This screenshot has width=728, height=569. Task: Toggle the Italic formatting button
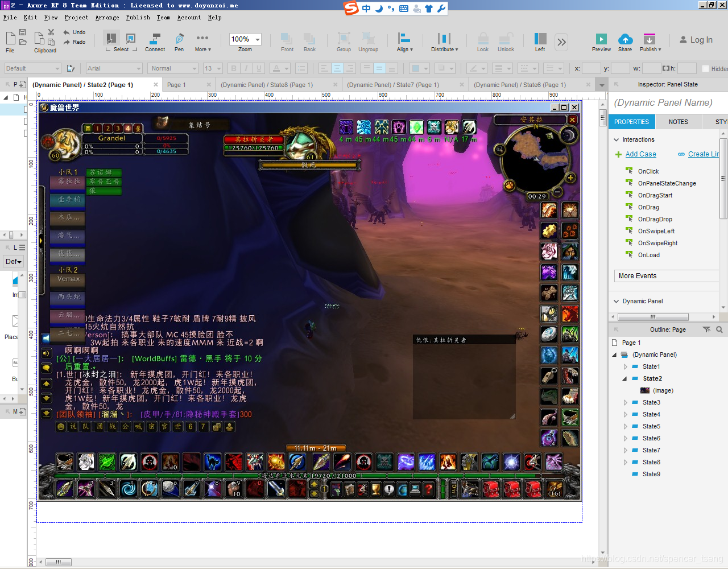coord(246,68)
